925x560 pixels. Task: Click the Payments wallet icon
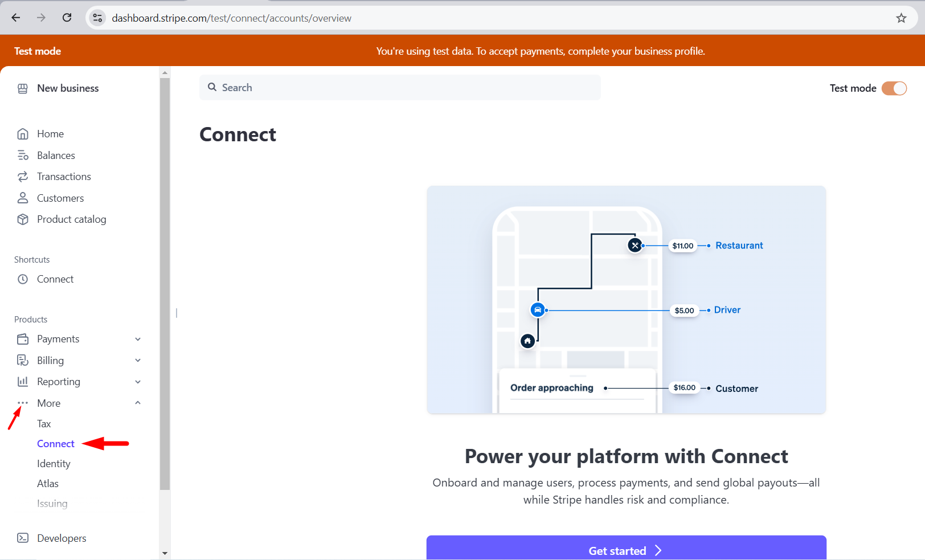click(x=23, y=339)
